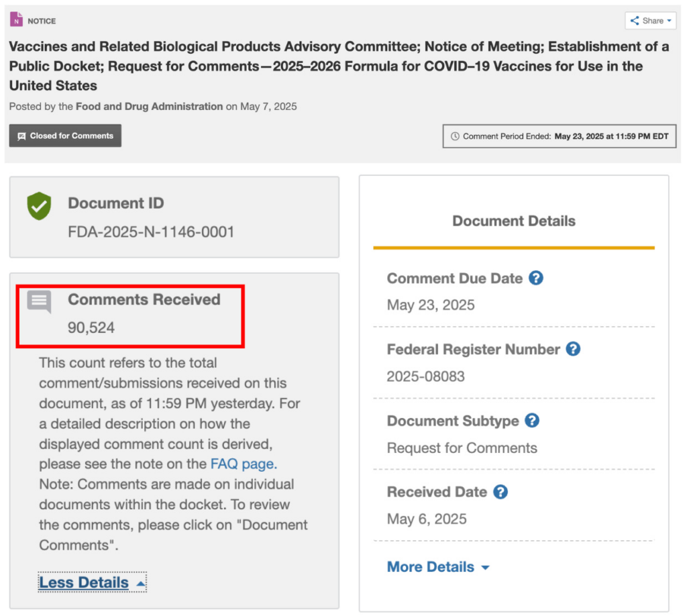The image size is (687, 616).
Task: Open the Share dropdown
Action: (x=650, y=21)
